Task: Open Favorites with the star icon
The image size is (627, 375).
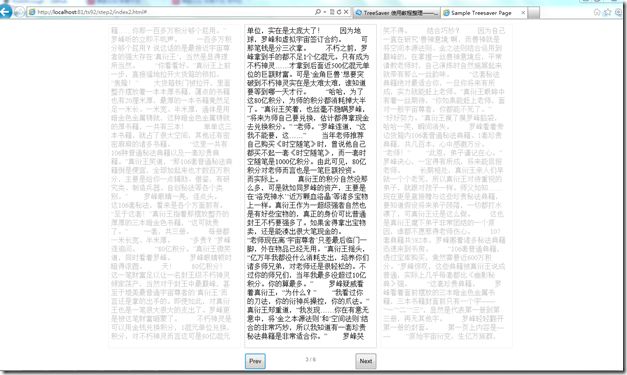Action: pos(607,12)
